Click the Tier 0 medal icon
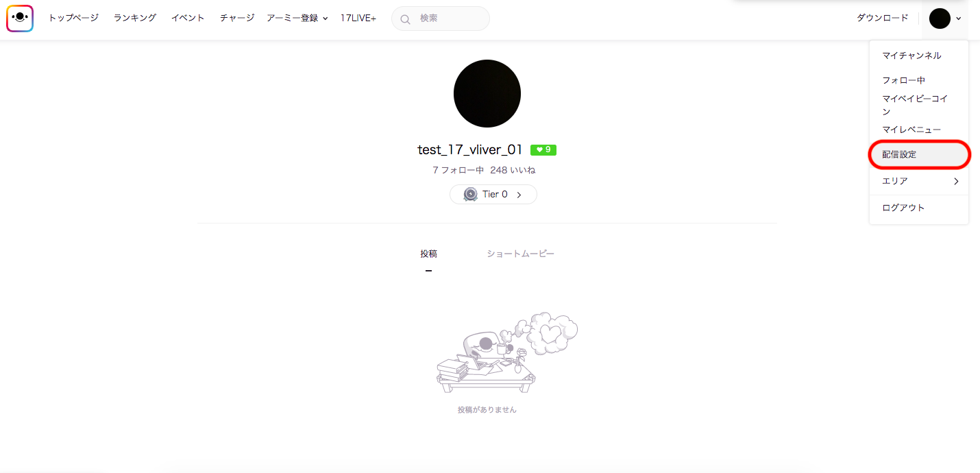 click(x=470, y=194)
